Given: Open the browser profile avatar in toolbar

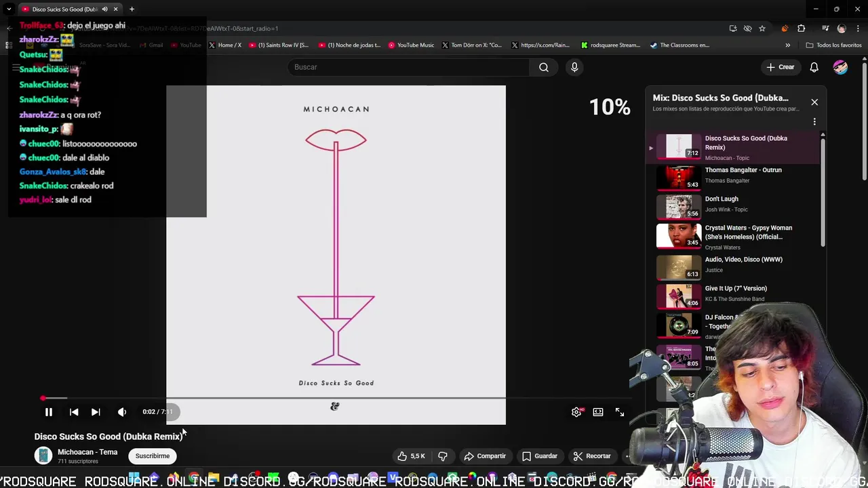Looking at the screenshot, I should pyautogui.click(x=842, y=28).
